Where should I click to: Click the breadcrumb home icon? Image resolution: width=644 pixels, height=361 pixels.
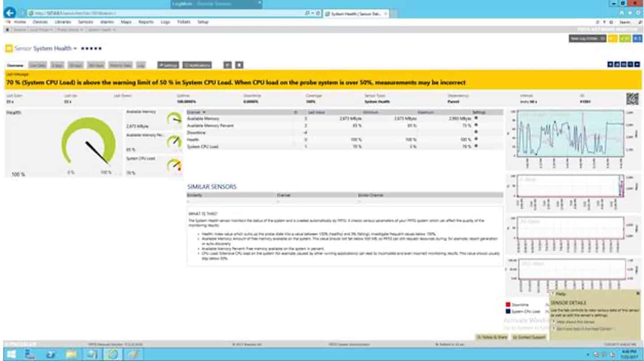pyautogui.click(x=8, y=30)
